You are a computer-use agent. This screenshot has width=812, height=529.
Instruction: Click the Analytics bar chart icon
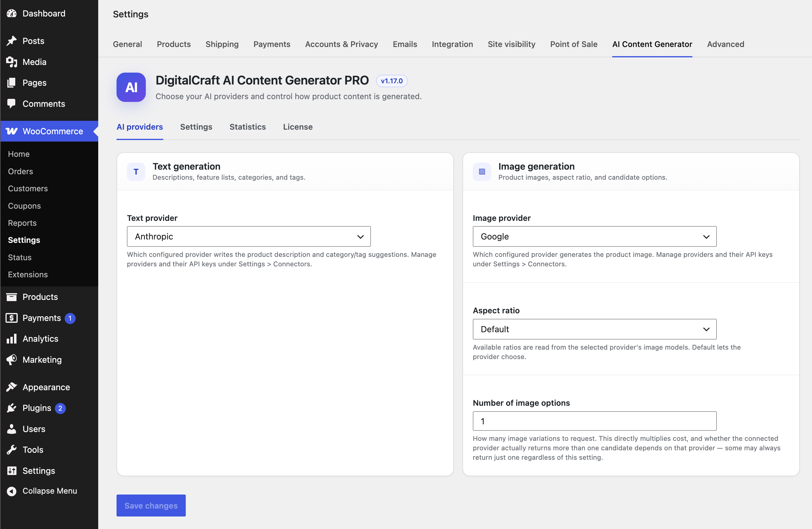pyautogui.click(x=12, y=339)
